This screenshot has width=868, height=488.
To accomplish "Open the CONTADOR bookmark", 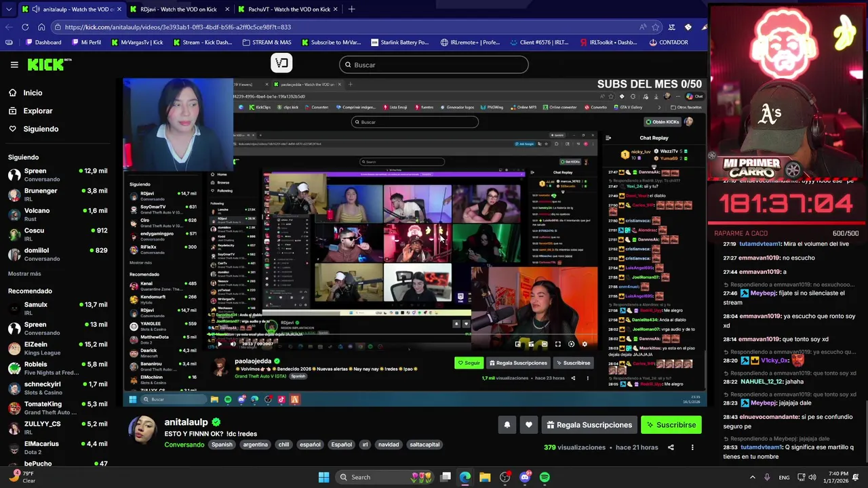I will pyautogui.click(x=668, y=42).
